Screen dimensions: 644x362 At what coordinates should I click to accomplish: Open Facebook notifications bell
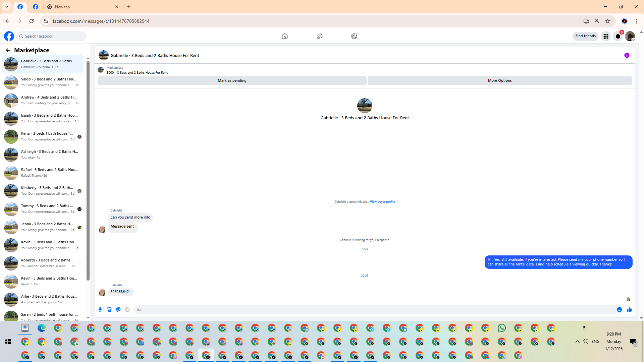pyautogui.click(x=618, y=36)
